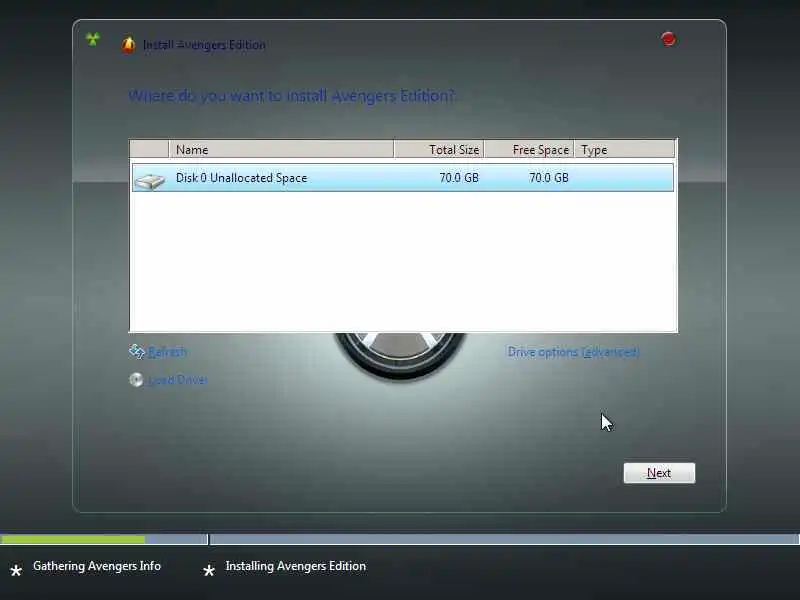The width and height of the screenshot is (800, 600).
Task: Click the hard drive icon for Disk 0
Action: pyautogui.click(x=149, y=180)
